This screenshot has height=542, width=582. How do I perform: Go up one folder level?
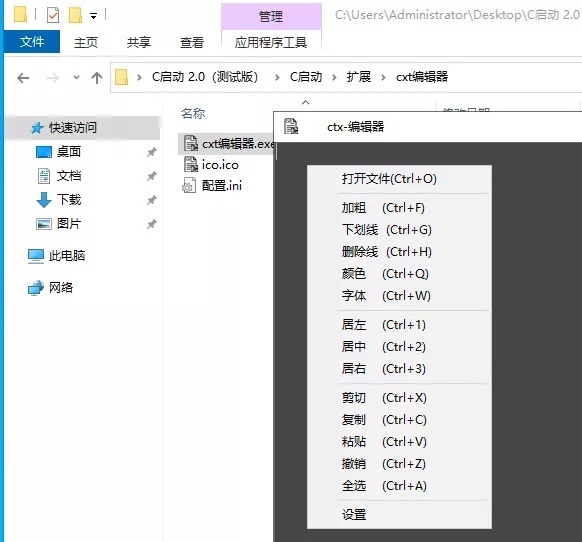(97, 78)
